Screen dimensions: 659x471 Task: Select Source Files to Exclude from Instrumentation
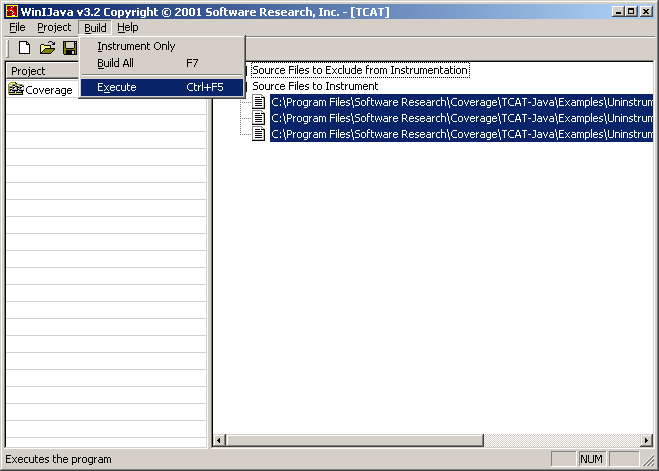click(x=360, y=70)
